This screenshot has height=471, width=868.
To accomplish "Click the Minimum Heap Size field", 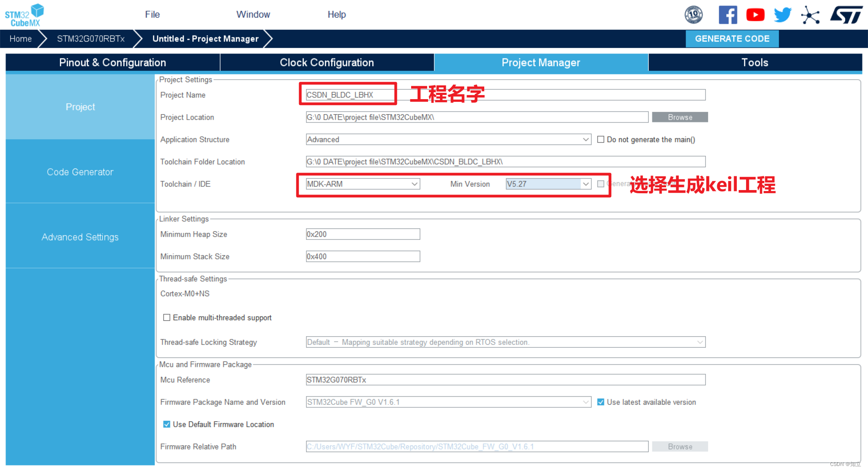I will [x=363, y=234].
